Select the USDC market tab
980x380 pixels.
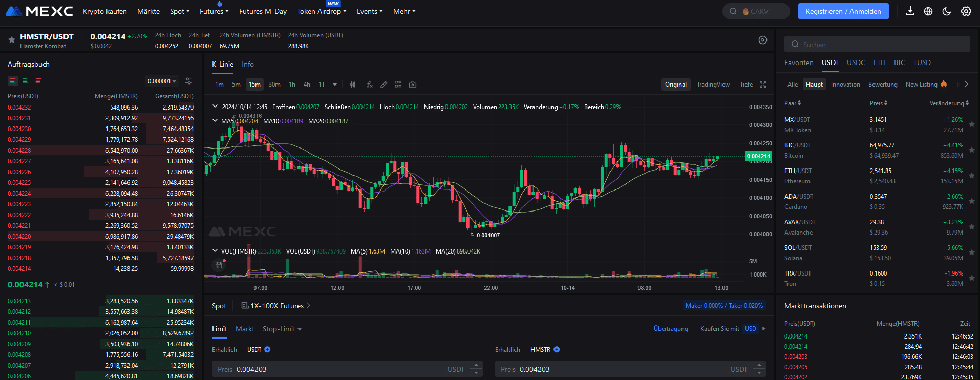856,62
